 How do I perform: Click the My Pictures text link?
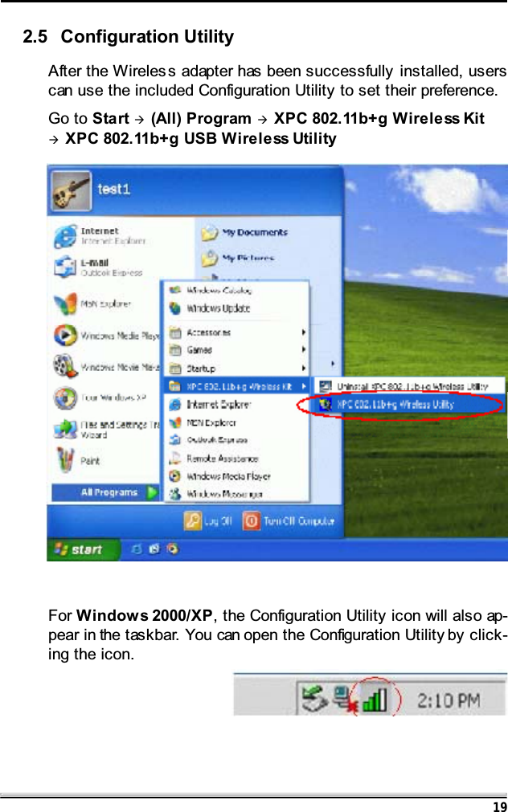[248, 257]
